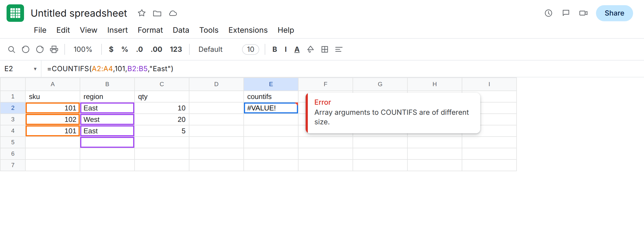
Task: Undo the last action
Action: (26, 49)
